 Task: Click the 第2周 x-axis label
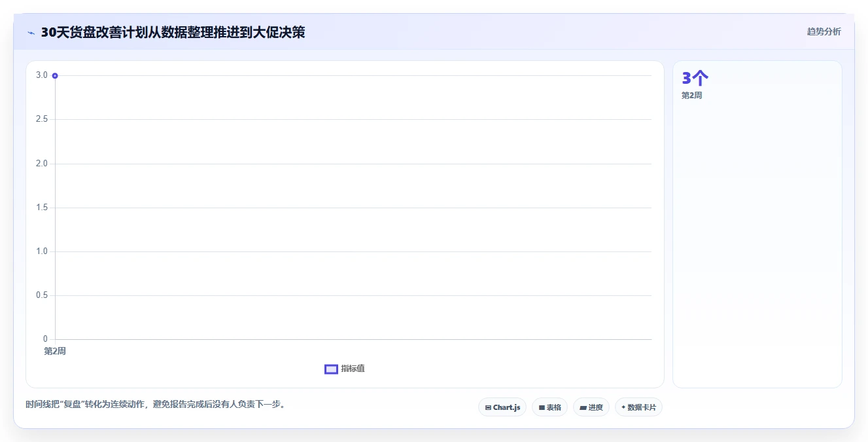click(x=55, y=351)
